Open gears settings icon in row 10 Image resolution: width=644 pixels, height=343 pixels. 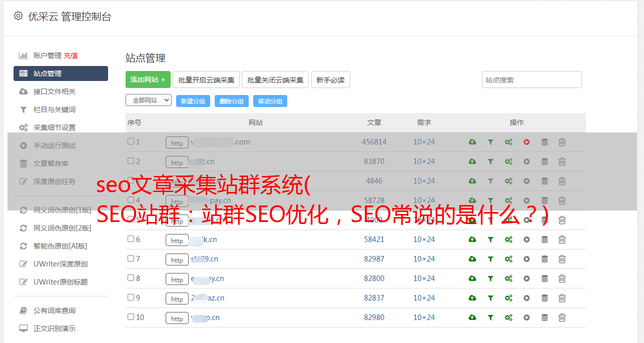508,317
